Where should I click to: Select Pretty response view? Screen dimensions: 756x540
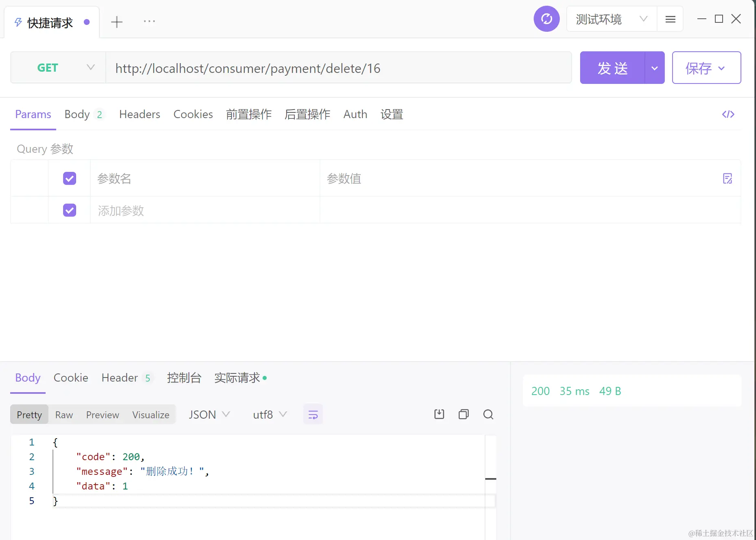29,415
